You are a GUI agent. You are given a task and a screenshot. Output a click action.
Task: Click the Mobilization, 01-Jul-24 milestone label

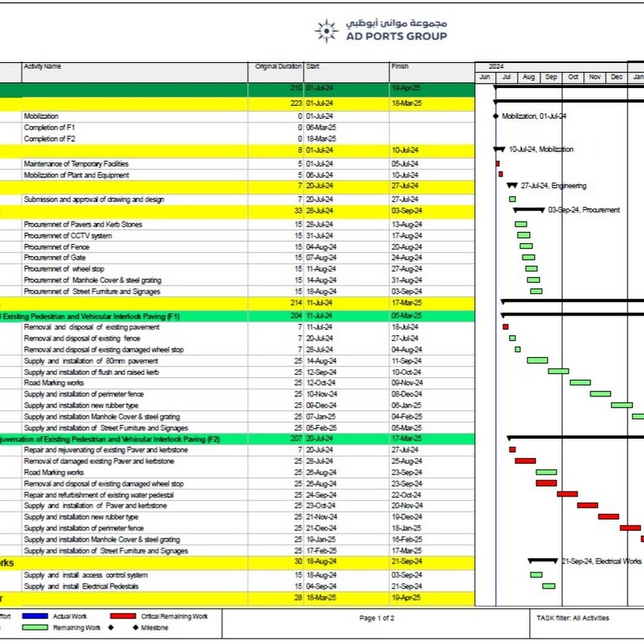534,116
